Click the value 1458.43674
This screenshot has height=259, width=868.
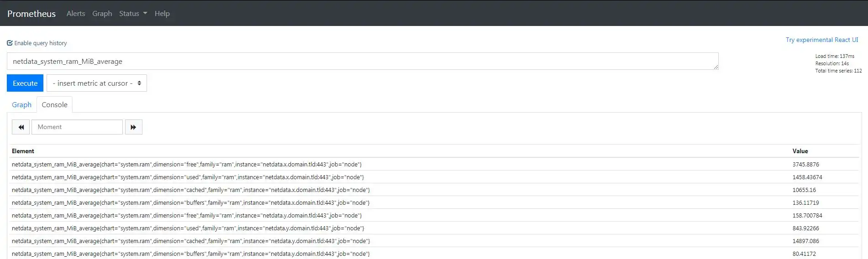click(x=807, y=177)
